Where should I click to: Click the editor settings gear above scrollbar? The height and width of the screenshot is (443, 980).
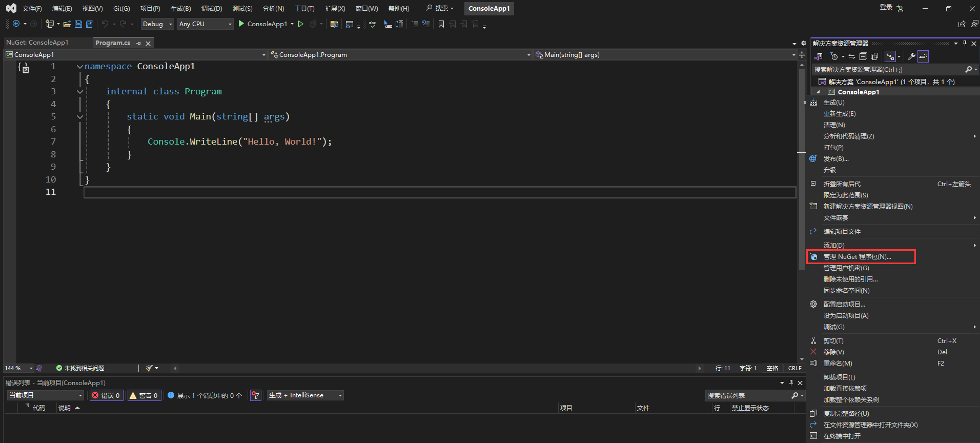point(803,44)
